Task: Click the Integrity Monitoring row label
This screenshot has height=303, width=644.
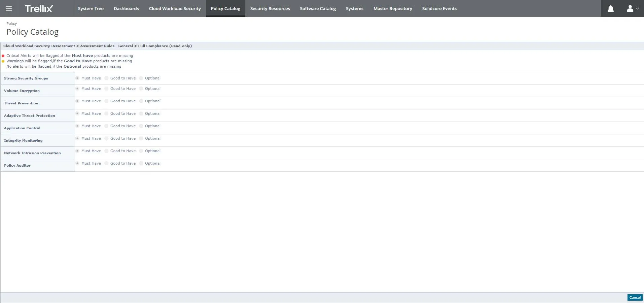Action: click(23, 141)
